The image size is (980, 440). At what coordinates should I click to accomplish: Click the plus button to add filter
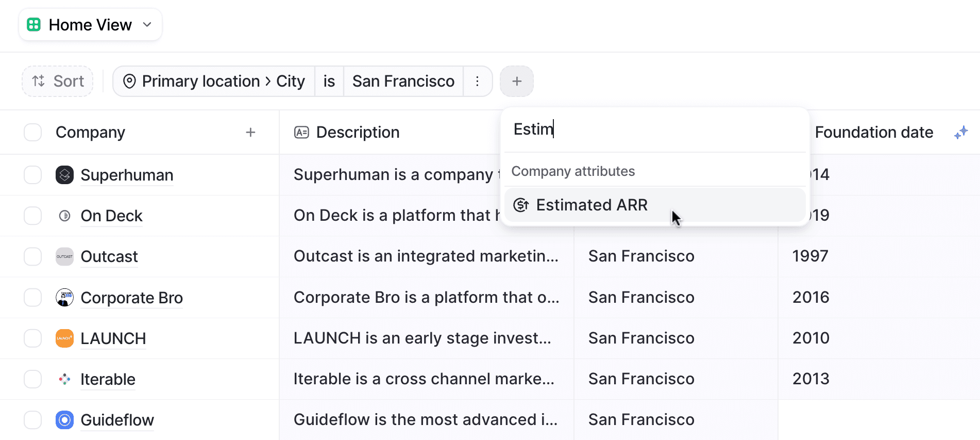pyautogui.click(x=517, y=81)
